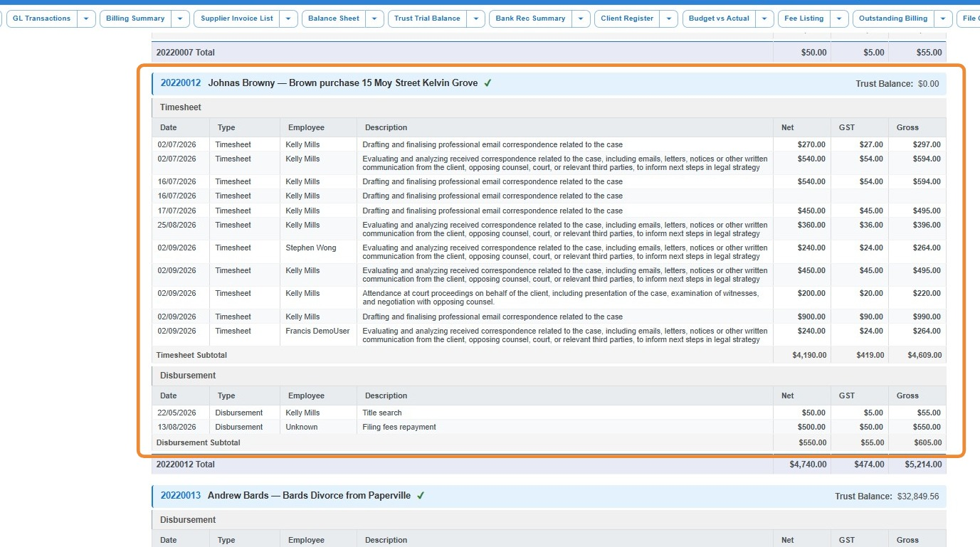This screenshot has width=980, height=547.
Task: Click the 13/08/2026 disbursement date cell
Action: (x=181, y=427)
